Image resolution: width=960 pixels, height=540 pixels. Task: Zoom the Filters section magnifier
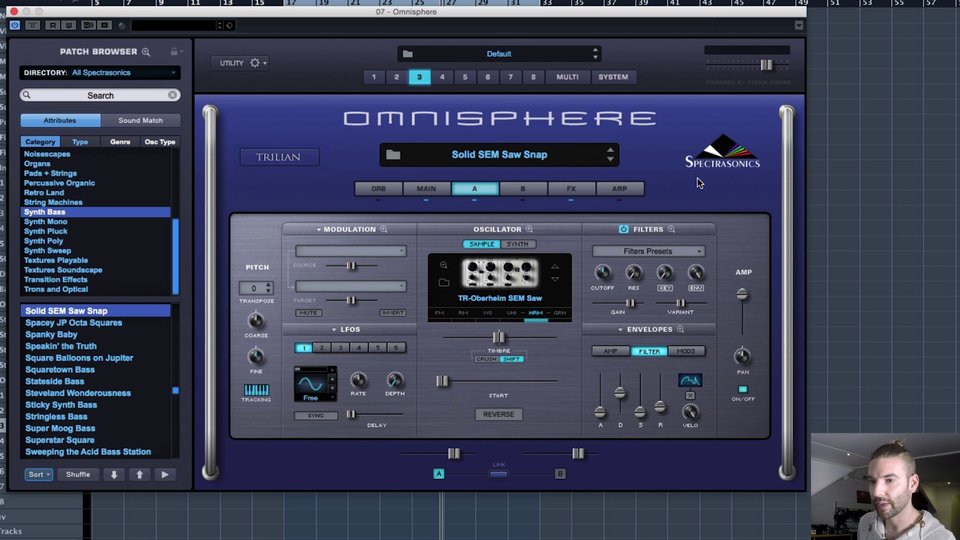click(x=672, y=229)
